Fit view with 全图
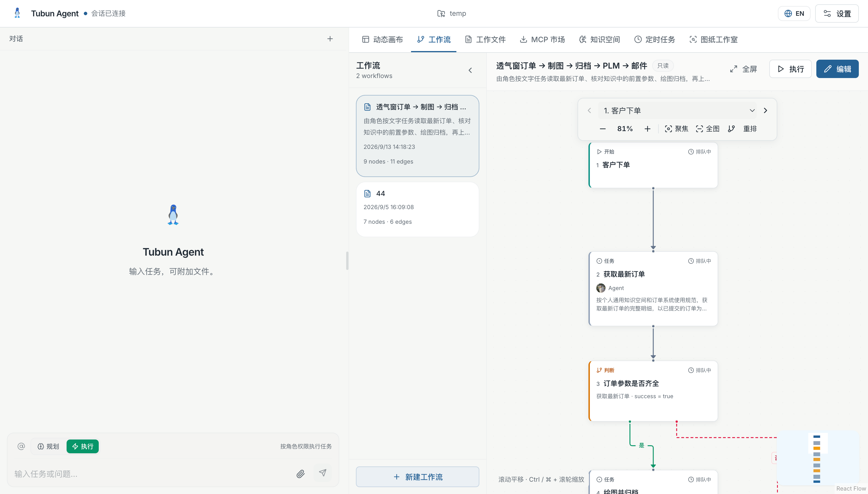 pyautogui.click(x=708, y=129)
